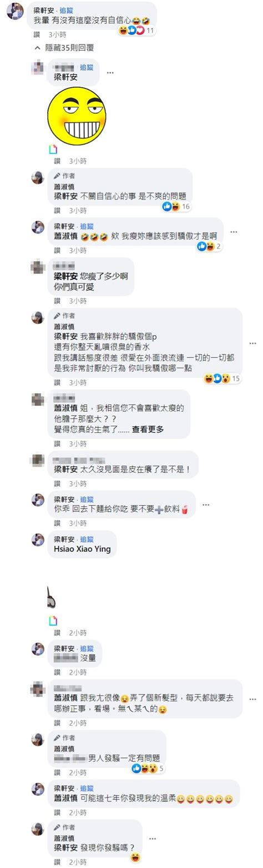The image size is (263, 868).
Task: Open options beside the 回去下麵給你吃 comment
Action: click(x=206, y=505)
